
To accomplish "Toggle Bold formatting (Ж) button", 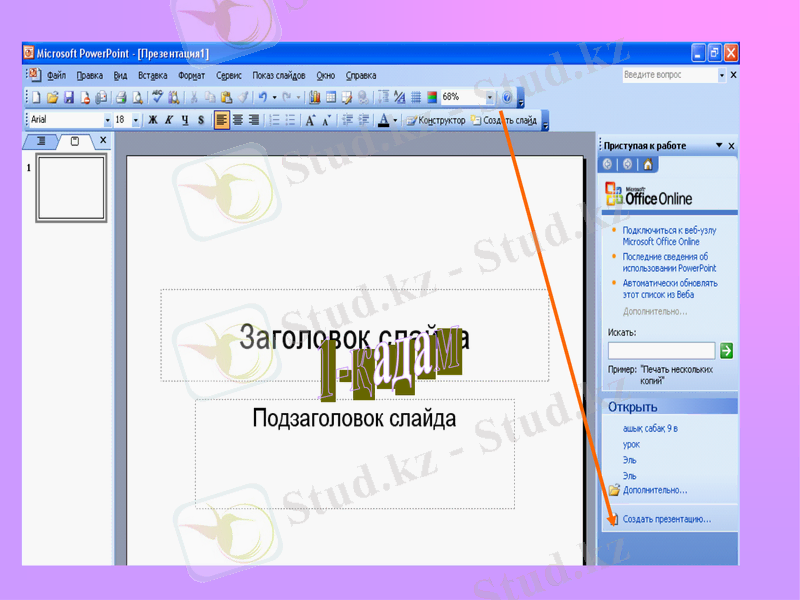I will pyautogui.click(x=153, y=120).
